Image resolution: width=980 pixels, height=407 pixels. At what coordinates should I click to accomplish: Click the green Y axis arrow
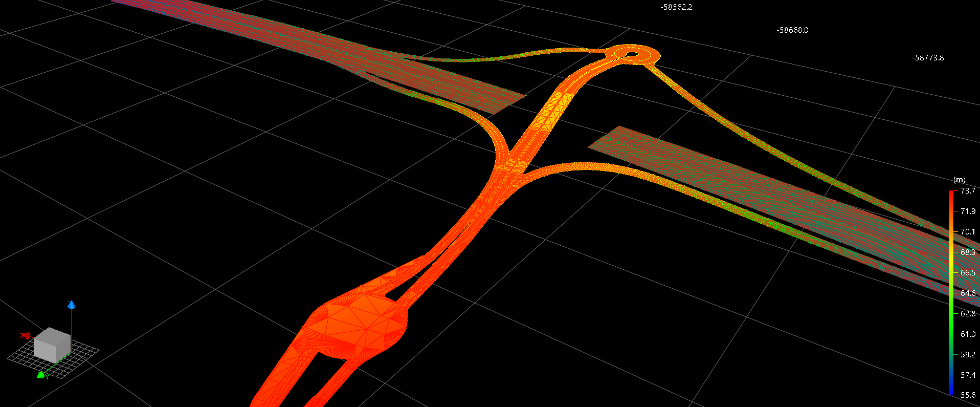tap(40, 375)
